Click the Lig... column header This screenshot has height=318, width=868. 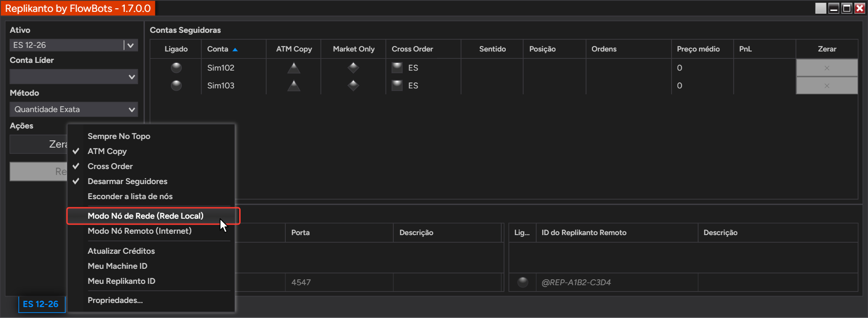click(522, 232)
